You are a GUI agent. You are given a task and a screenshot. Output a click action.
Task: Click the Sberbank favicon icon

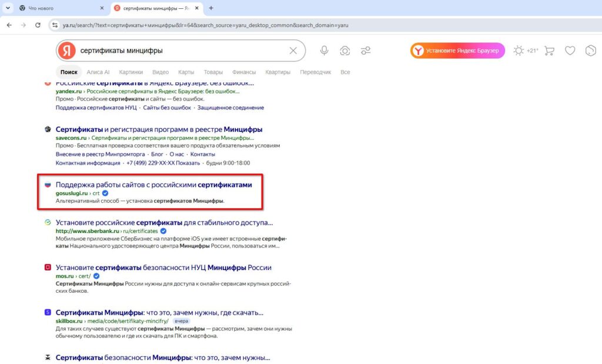click(48, 222)
